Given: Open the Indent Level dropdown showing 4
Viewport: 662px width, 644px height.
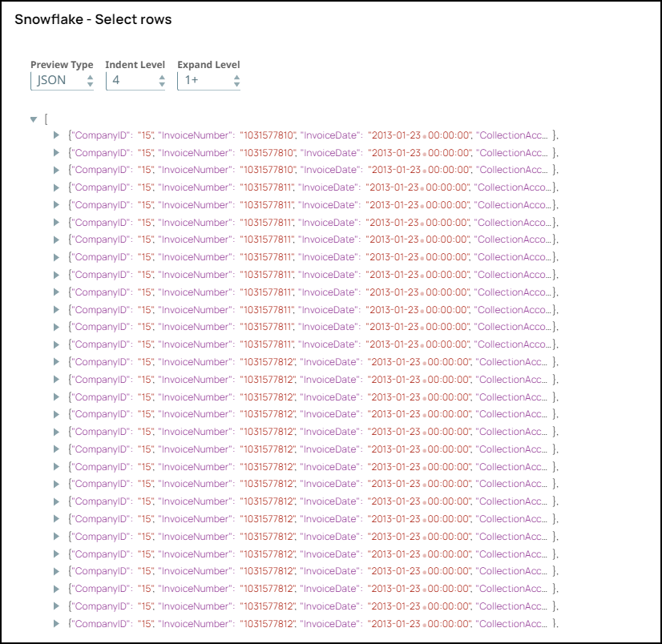Looking at the screenshot, I should click(x=135, y=80).
